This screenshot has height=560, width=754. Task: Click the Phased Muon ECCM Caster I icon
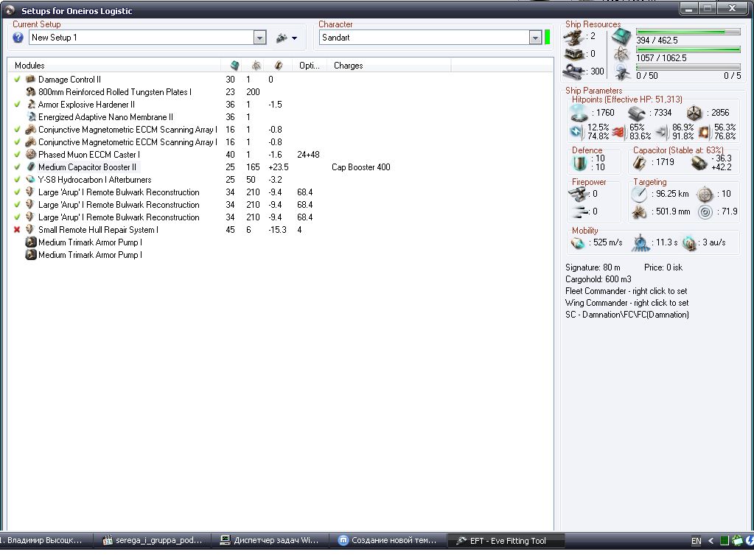click(31, 154)
